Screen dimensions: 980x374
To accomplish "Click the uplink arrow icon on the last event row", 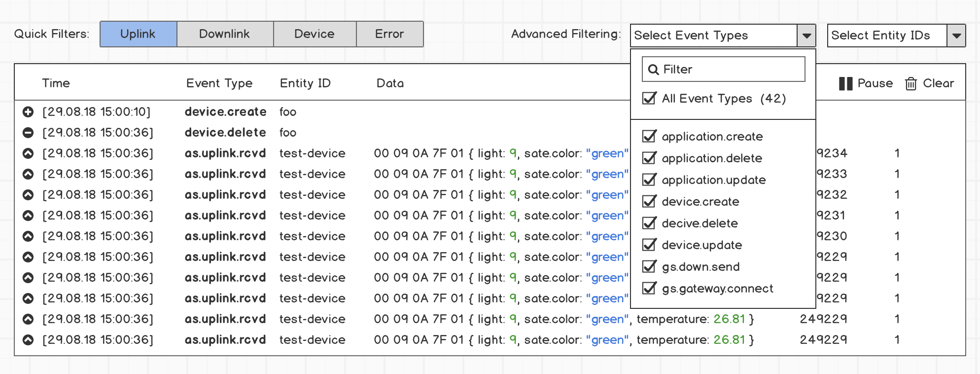I will 28,339.
